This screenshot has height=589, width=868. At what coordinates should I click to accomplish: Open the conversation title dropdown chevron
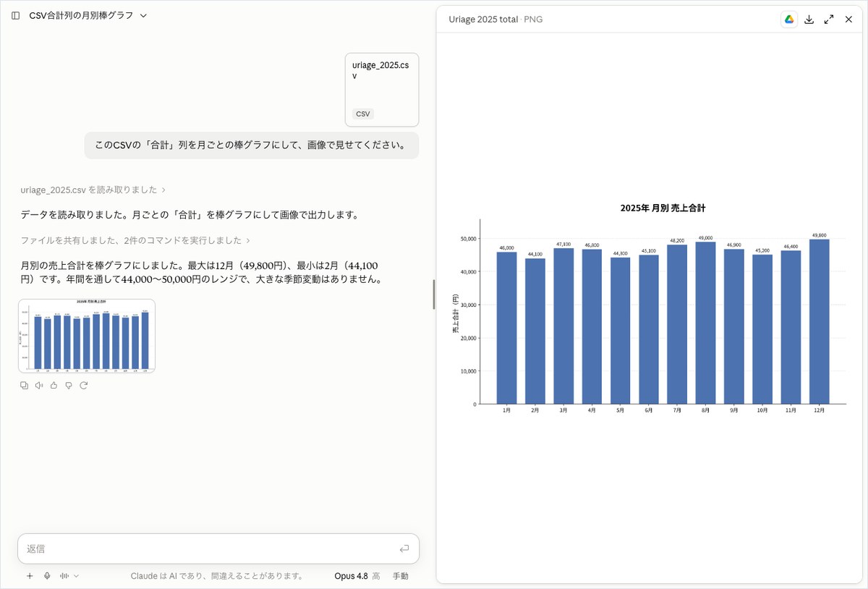(x=143, y=15)
